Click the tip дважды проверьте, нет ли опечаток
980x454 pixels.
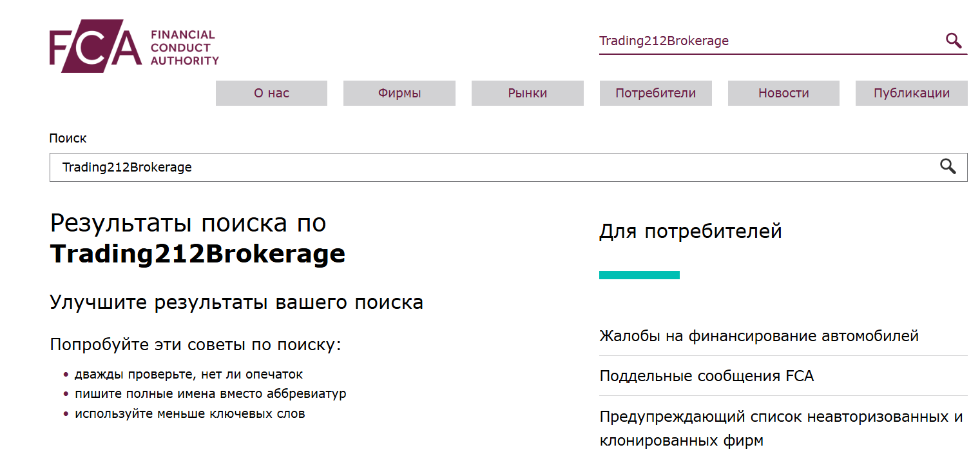[x=189, y=374]
